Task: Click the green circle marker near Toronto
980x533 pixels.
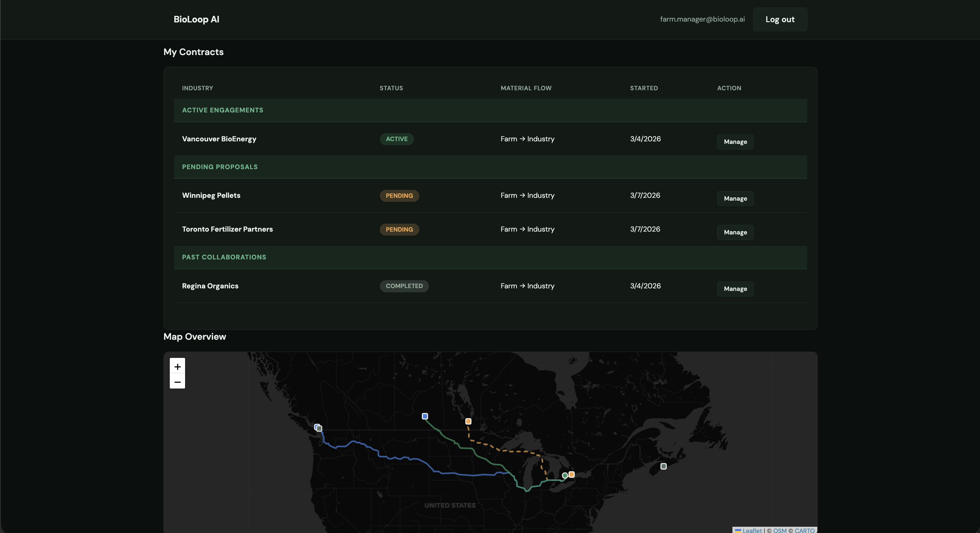Action: pyautogui.click(x=565, y=476)
